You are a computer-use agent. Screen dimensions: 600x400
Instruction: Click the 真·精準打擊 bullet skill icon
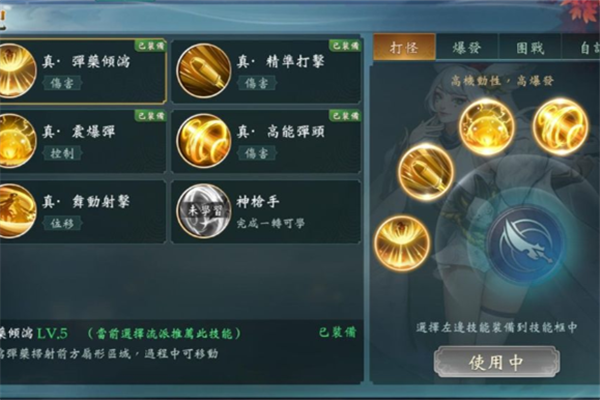coord(204,70)
